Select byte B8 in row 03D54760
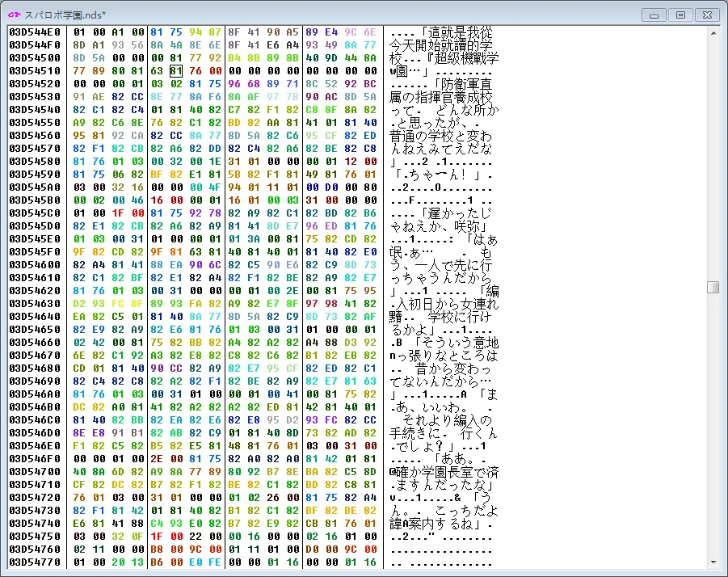The width and height of the screenshot is (728, 577). (x=157, y=550)
